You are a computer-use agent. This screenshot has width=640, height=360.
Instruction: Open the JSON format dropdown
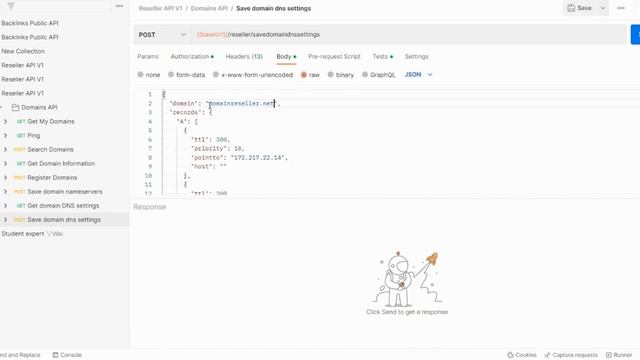[x=418, y=75]
